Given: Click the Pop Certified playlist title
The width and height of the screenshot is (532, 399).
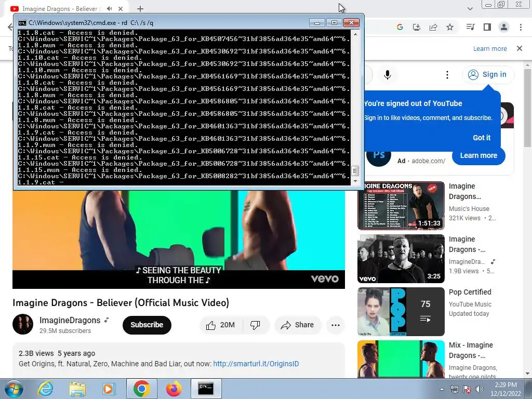Looking at the screenshot, I should click(470, 292).
